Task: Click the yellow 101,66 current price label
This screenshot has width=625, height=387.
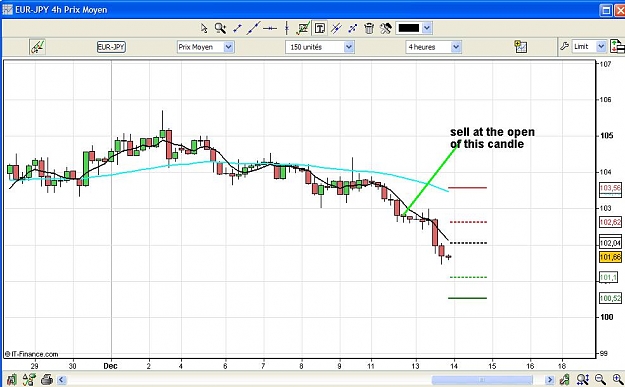Action: 610,257
